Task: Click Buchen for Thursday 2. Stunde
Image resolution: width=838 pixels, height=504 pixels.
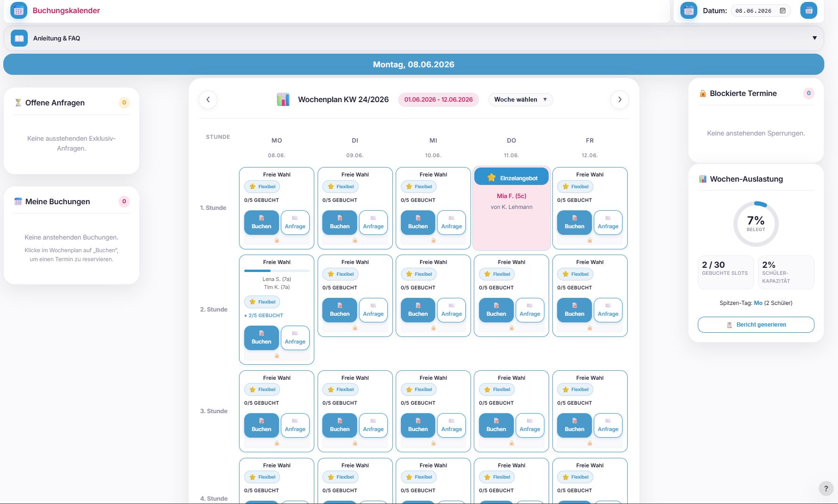Action: [x=496, y=310]
